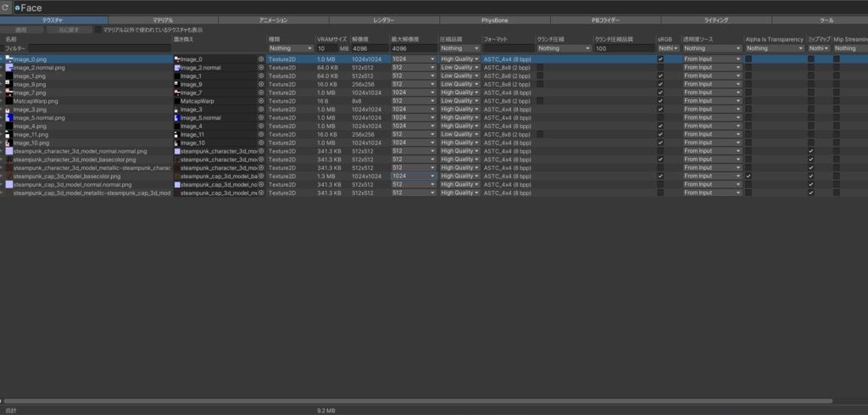Image resolution: width=868 pixels, height=415 pixels.
Task: Select the MatcapWarp.png row name
Action: tap(36, 101)
